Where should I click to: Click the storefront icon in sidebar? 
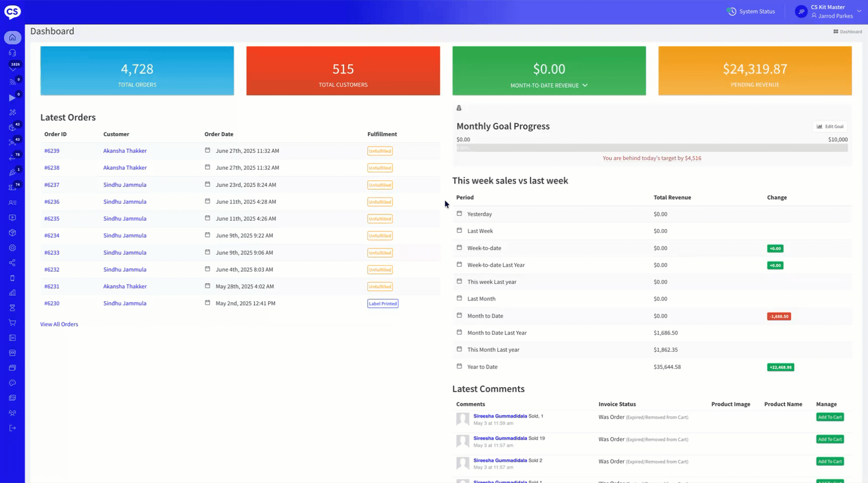click(x=13, y=353)
